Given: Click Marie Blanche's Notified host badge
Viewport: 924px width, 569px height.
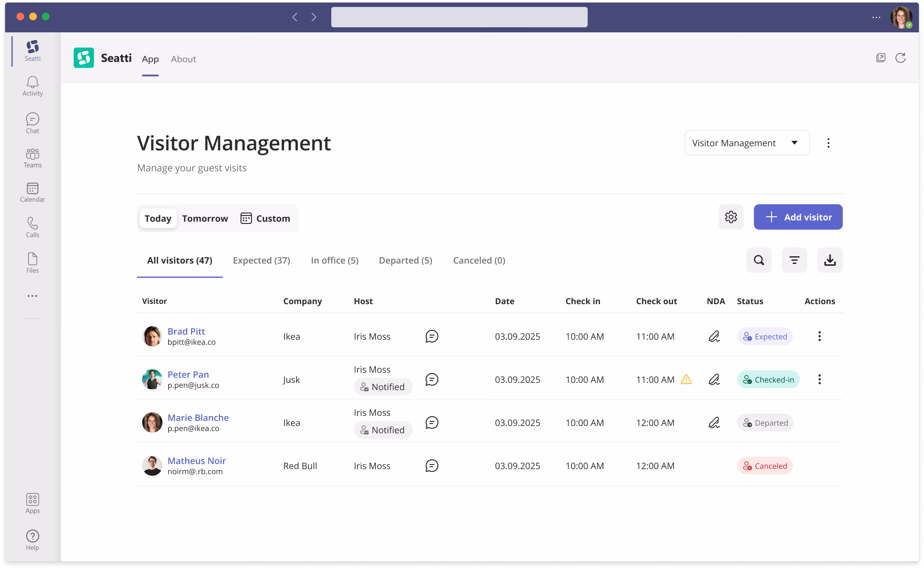Looking at the screenshot, I should click(383, 430).
